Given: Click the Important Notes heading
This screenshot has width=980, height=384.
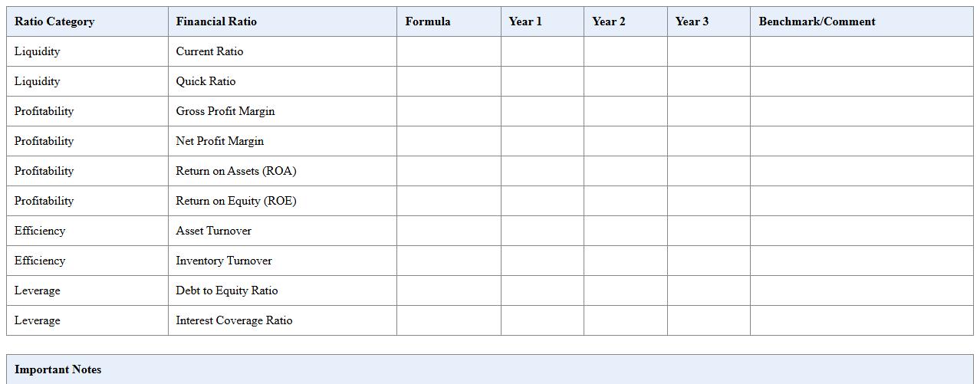Looking at the screenshot, I should click(58, 369).
